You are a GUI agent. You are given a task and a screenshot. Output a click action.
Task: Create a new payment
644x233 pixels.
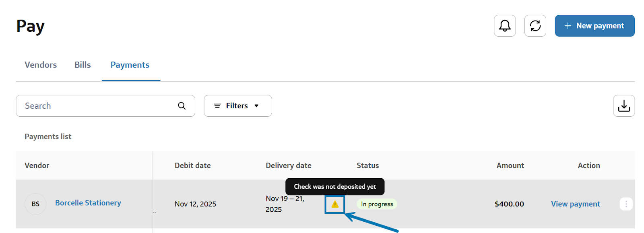(x=594, y=26)
